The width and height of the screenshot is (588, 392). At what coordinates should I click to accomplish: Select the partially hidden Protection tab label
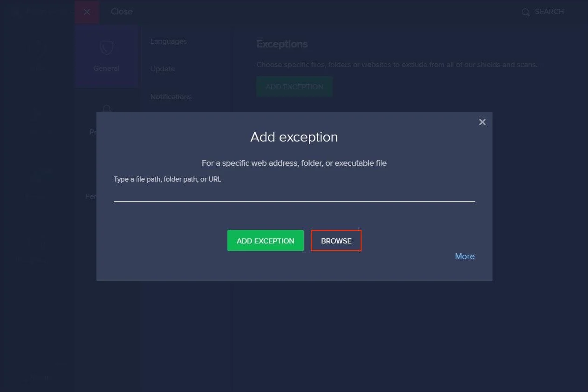[93, 132]
